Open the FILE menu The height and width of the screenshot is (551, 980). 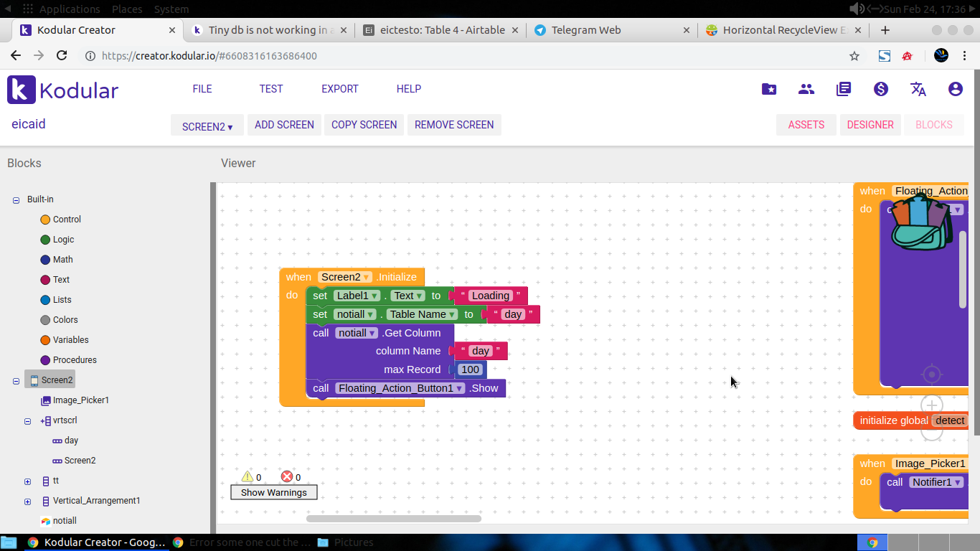[202, 89]
